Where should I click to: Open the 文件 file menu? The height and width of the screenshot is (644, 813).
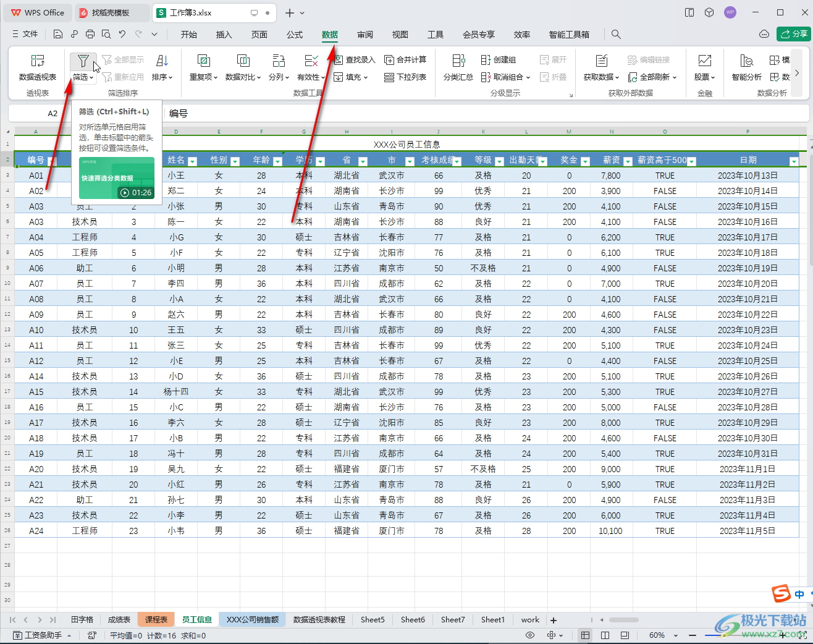(25, 35)
